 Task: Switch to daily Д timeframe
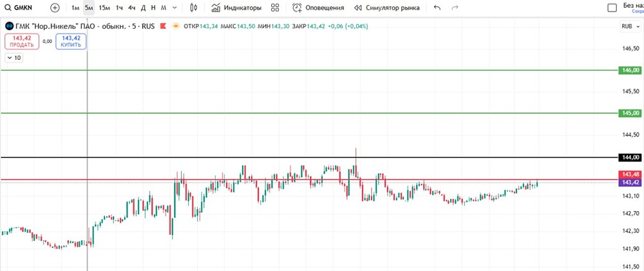point(143,7)
